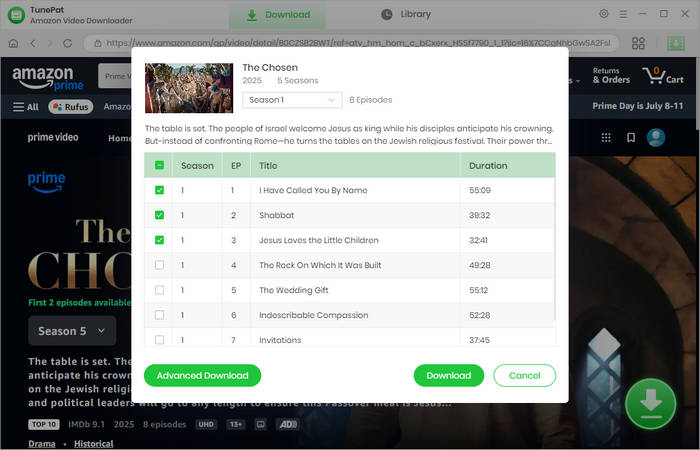Open the Prime Video apps grid icon
This screenshot has width=700, height=450.
coord(605,137)
